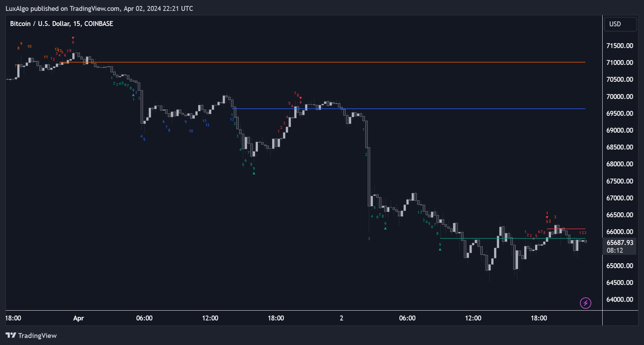This screenshot has height=345, width=644.
Task: Open the USD currency selector
Action: pyautogui.click(x=620, y=24)
